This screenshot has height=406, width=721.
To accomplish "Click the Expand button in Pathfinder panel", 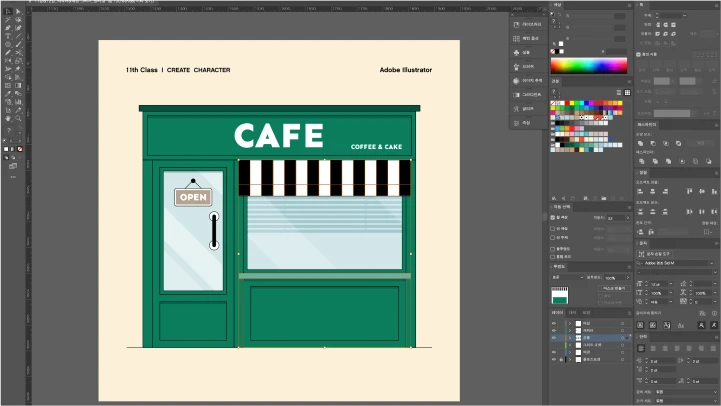I will [x=700, y=143].
